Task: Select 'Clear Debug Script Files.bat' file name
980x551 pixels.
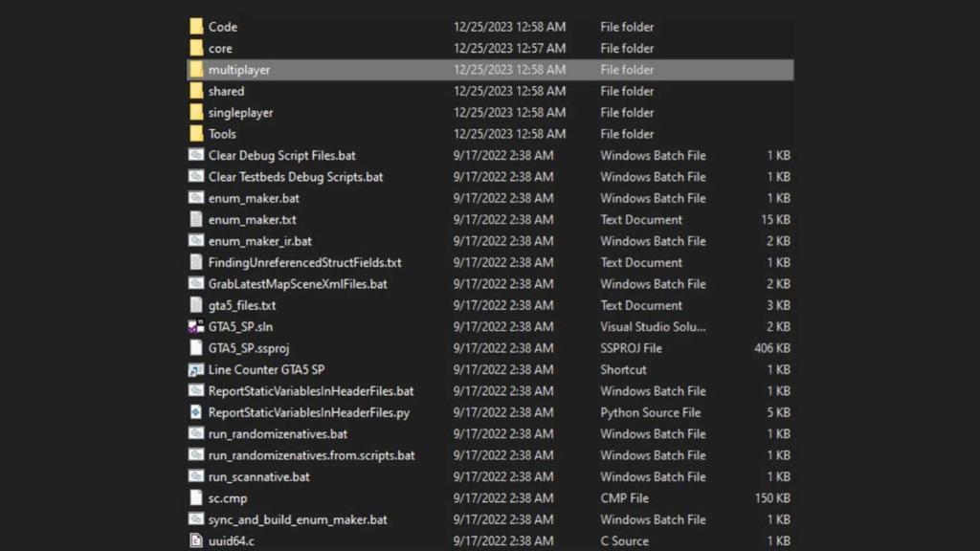Action: pyautogui.click(x=282, y=156)
